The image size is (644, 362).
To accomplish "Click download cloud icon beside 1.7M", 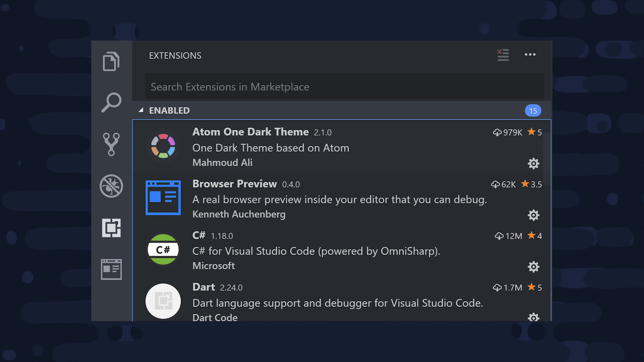I will point(497,288).
